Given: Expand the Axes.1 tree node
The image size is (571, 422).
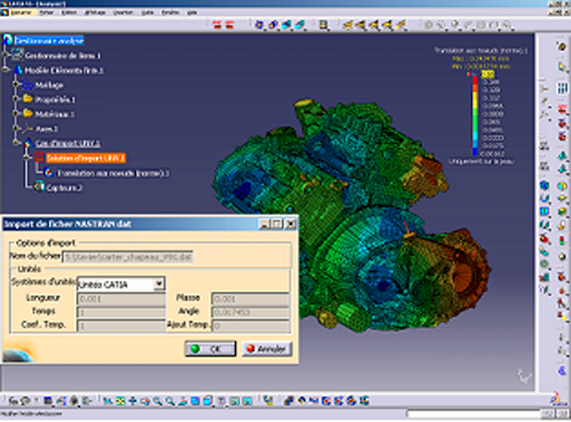Looking at the screenshot, I should (16, 128).
